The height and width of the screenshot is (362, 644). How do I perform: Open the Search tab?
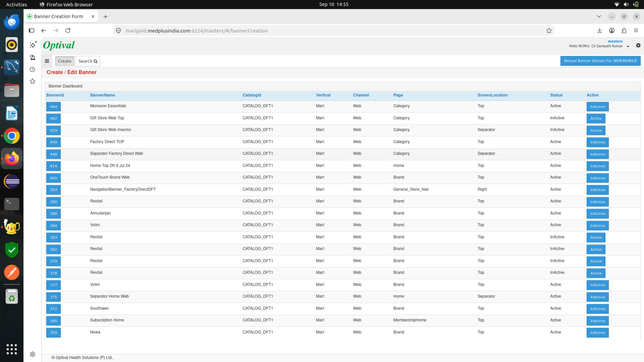click(88, 61)
